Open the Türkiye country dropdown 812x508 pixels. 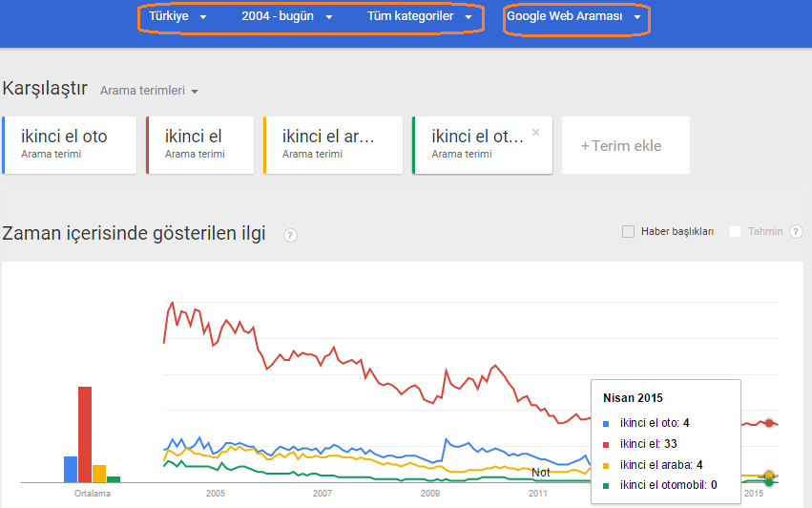(x=177, y=16)
